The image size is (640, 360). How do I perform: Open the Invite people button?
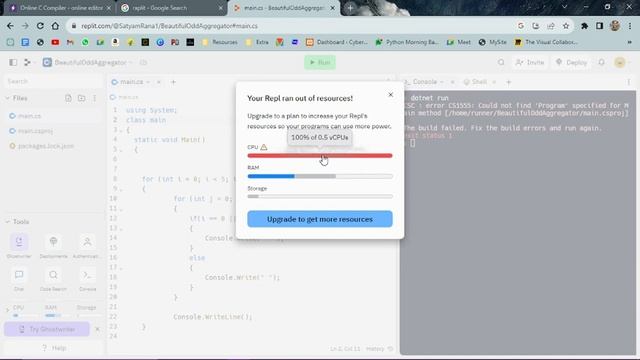tap(529, 62)
